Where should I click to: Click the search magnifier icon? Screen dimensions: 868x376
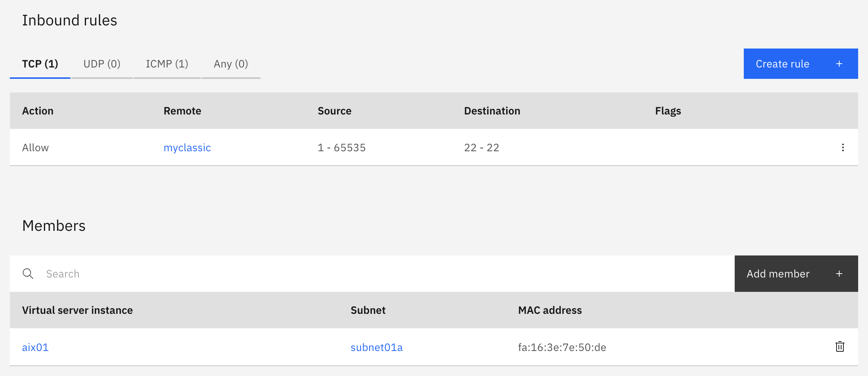pos(28,274)
